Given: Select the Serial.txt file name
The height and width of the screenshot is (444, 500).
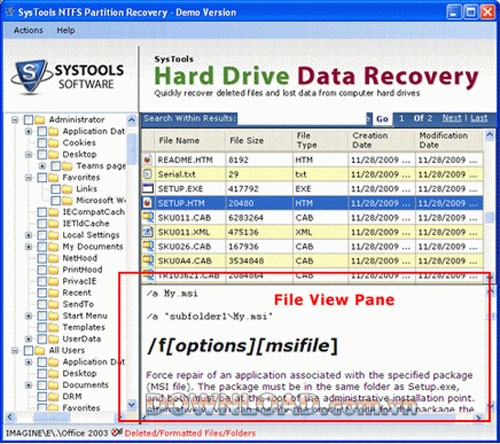Looking at the screenshot, I should (x=177, y=174).
